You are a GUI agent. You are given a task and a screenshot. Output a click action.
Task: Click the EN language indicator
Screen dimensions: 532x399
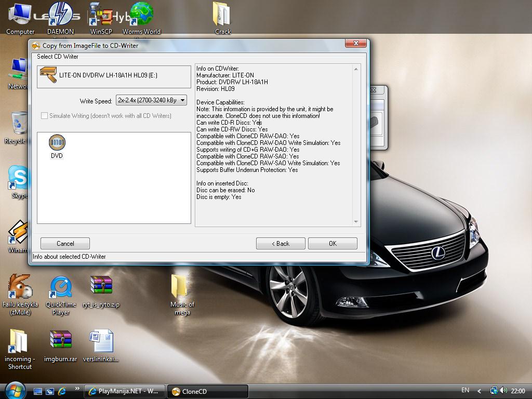click(x=465, y=390)
